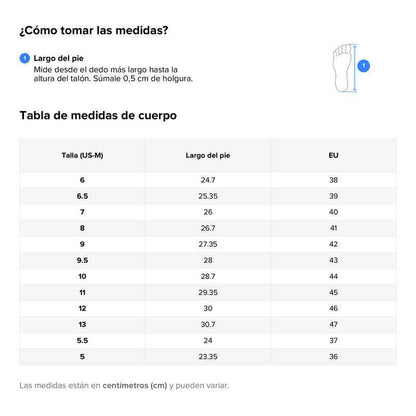Viewport: 416px width, 416px height.
Task: Click size 10 row label
Action: (x=82, y=276)
